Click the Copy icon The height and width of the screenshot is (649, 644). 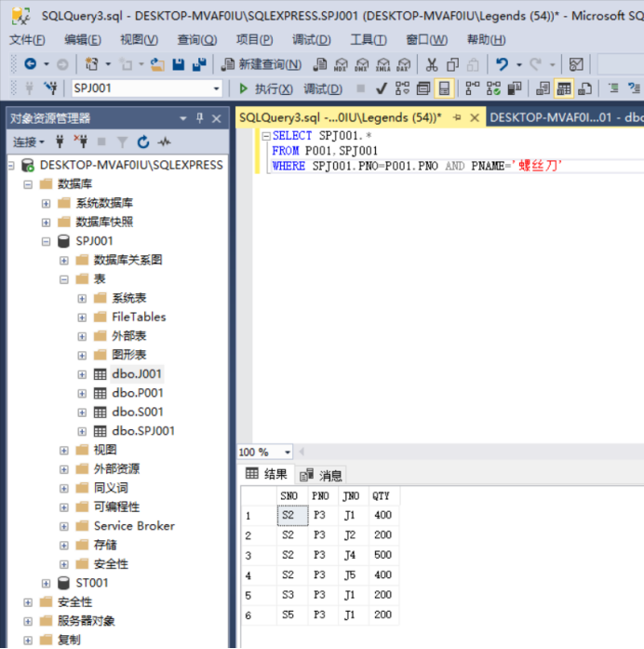point(452,64)
